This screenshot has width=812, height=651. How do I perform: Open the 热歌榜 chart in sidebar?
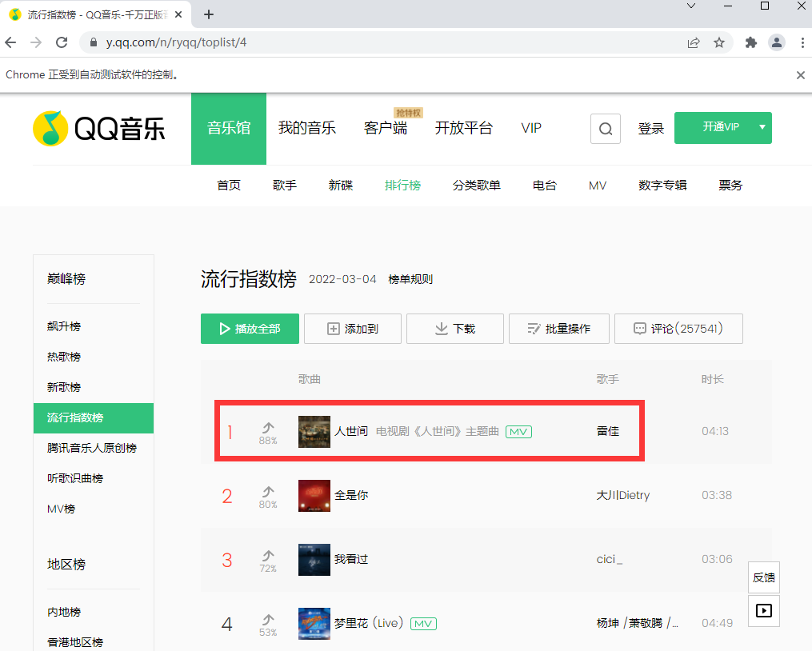(64, 357)
